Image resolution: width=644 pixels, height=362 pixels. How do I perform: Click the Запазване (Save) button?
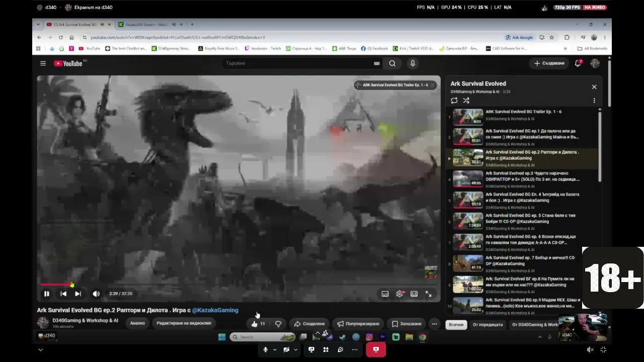(x=407, y=324)
